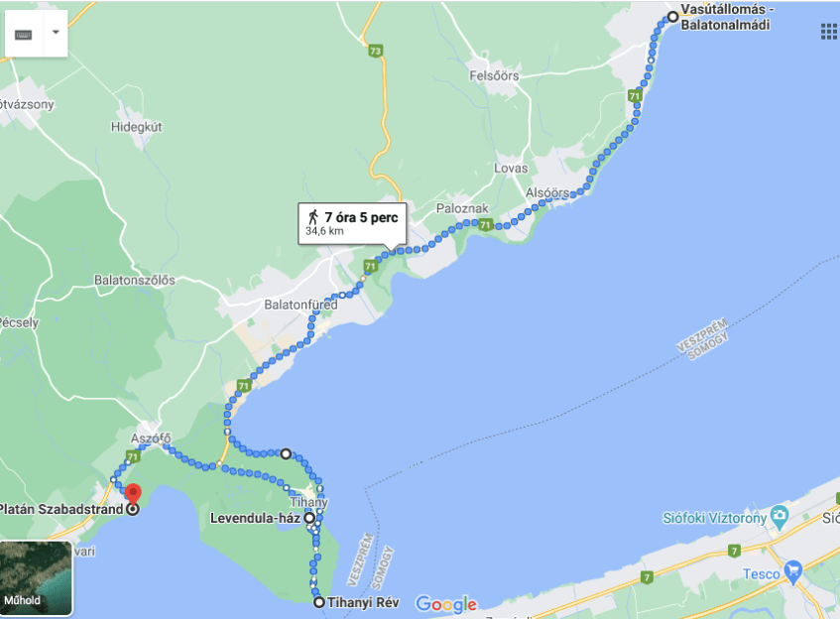
Task: Click the route 73 road shield
Action: coord(375,51)
